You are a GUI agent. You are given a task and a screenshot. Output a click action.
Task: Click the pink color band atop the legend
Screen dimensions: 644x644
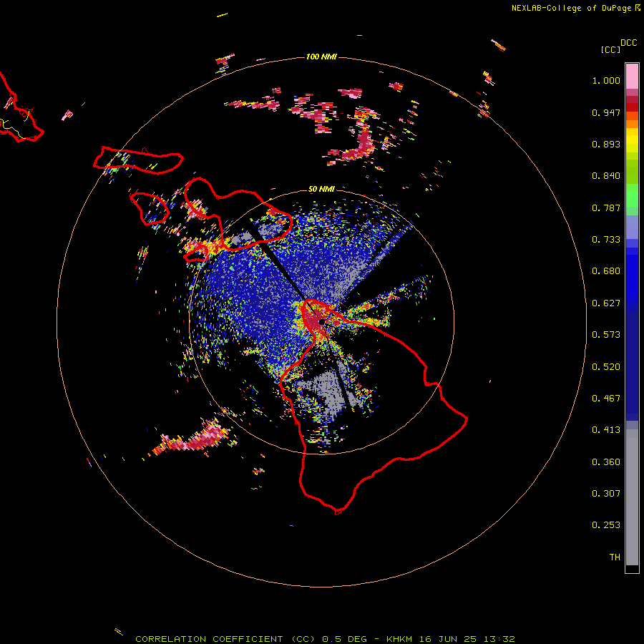click(632, 77)
